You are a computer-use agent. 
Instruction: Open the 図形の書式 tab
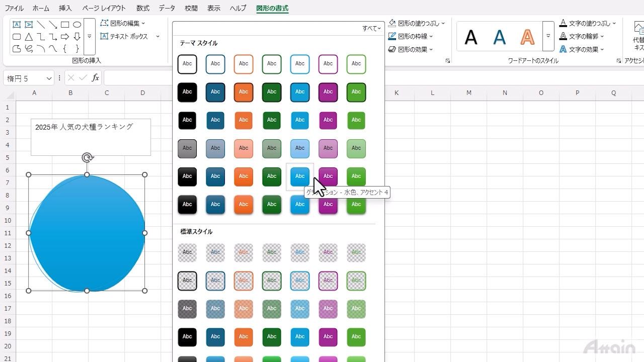point(272,9)
